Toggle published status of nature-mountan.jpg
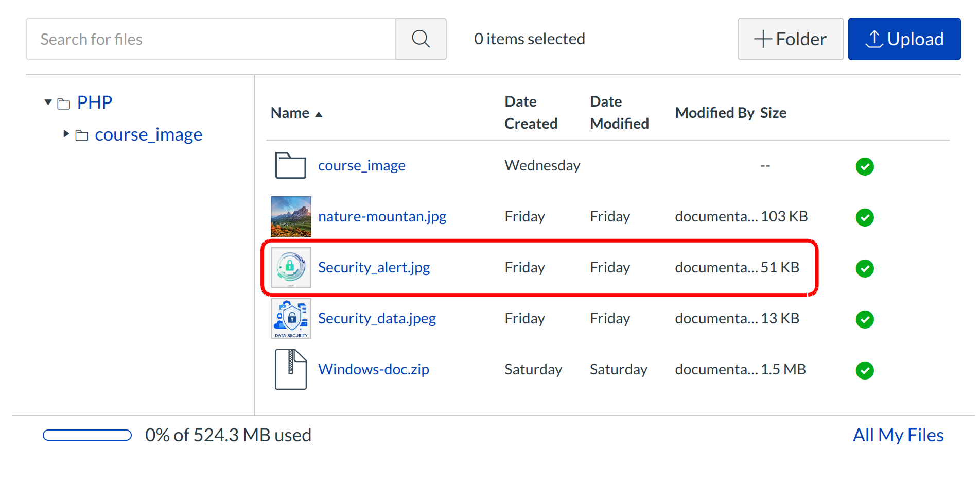Viewport: 980px width, 482px height. (865, 217)
